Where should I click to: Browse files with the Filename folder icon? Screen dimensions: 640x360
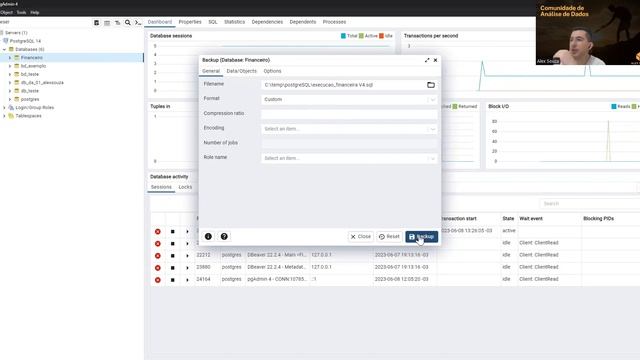[x=431, y=85]
